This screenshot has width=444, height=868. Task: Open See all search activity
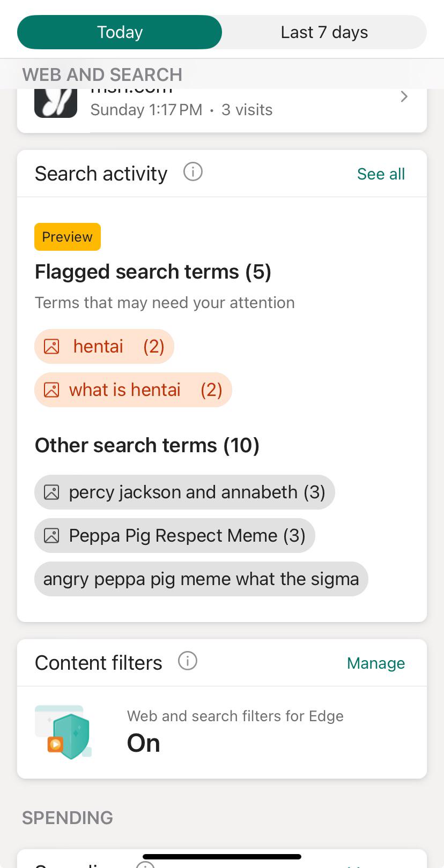click(381, 174)
